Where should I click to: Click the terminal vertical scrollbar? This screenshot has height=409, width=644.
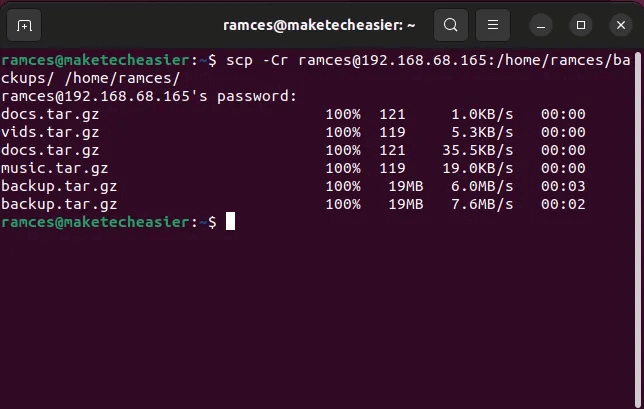[x=638, y=230]
